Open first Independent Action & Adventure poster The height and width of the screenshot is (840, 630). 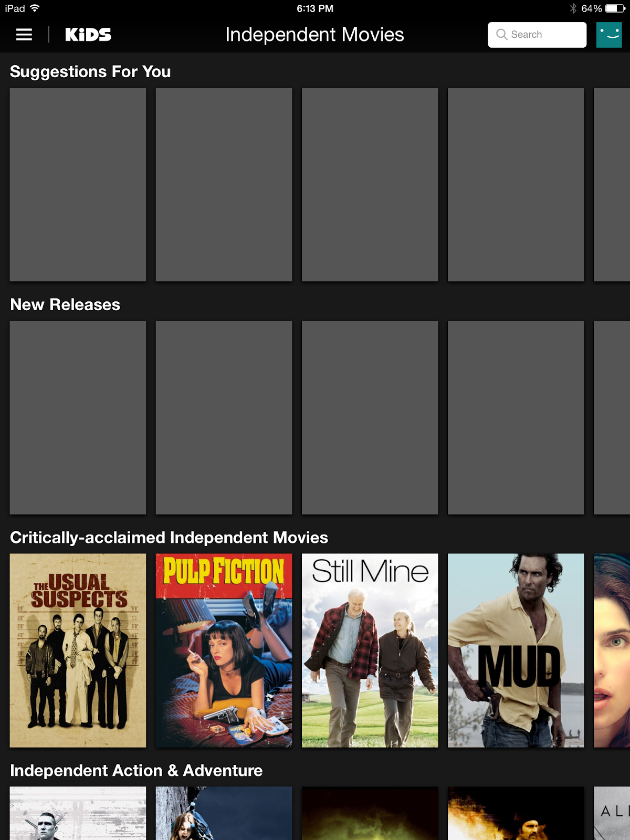click(78, 813)
